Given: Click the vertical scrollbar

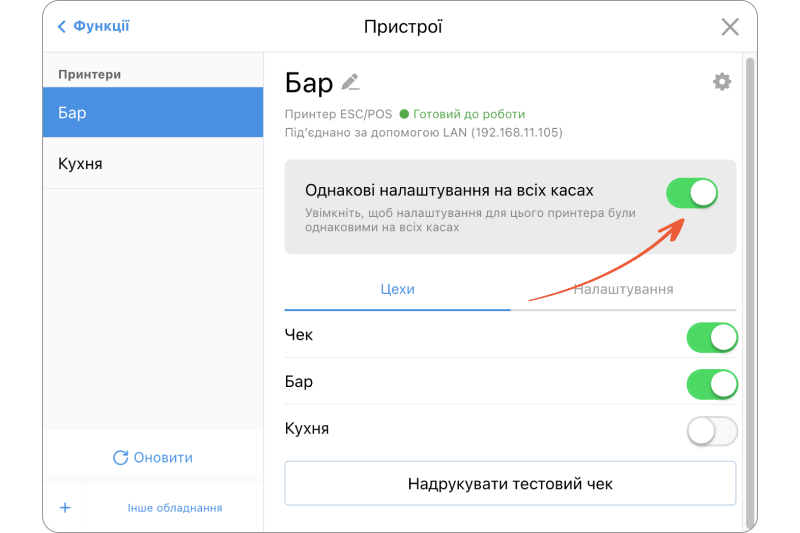Looking at the screenshot, I should (750, 294).
